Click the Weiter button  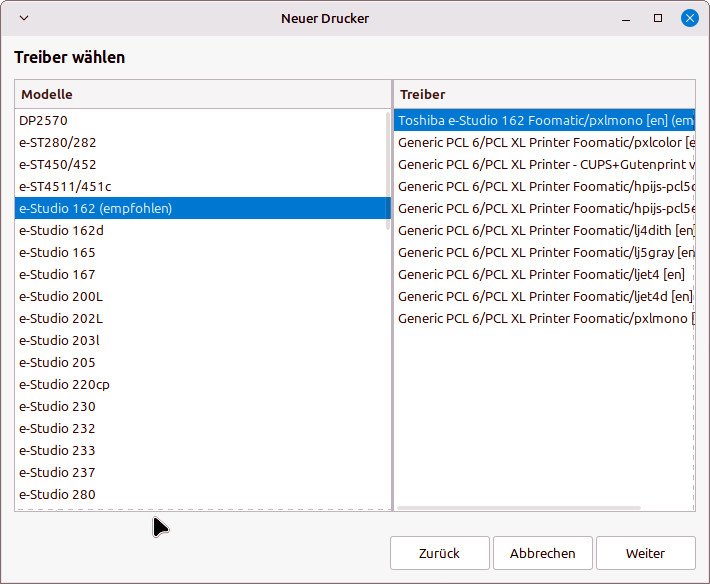click(x=646, y=553)
